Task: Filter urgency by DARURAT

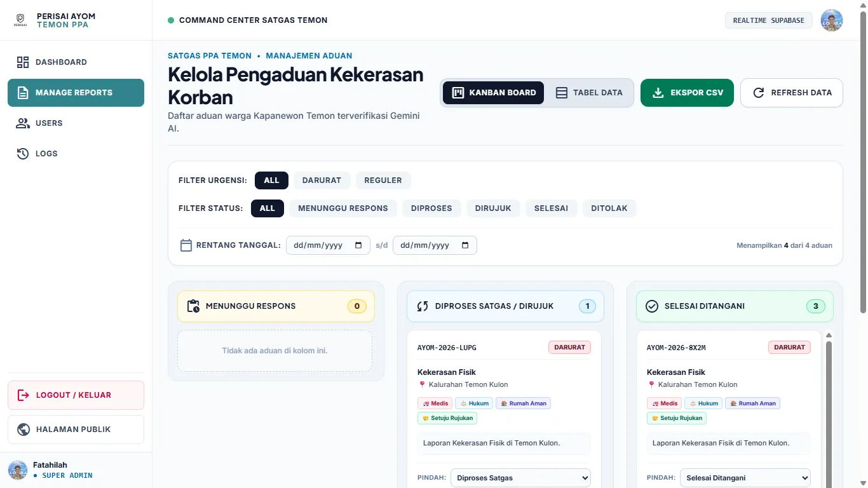Action: 322,180
